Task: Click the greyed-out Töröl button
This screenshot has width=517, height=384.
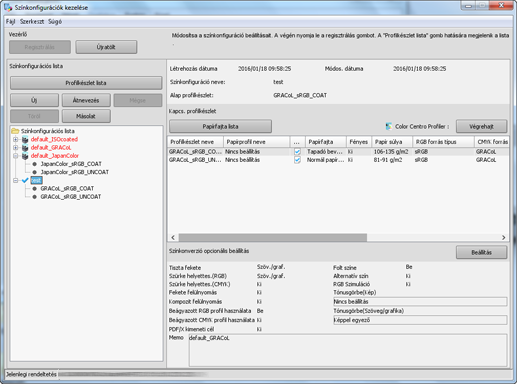Action: [x=34, y=116]
